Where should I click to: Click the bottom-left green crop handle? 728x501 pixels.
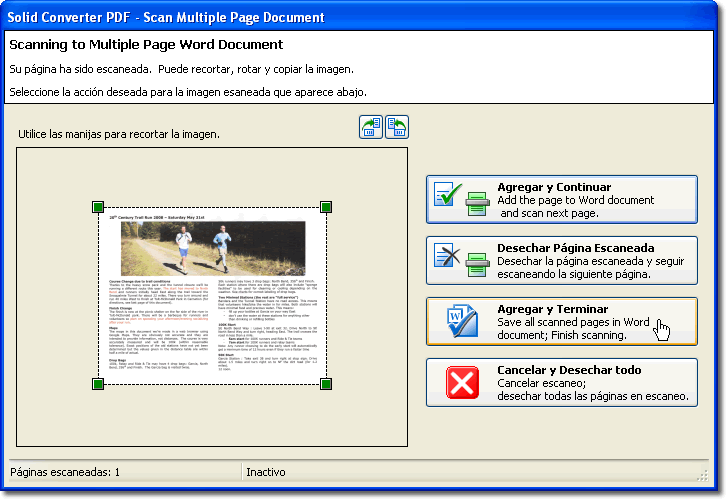[x=98, y=384]
